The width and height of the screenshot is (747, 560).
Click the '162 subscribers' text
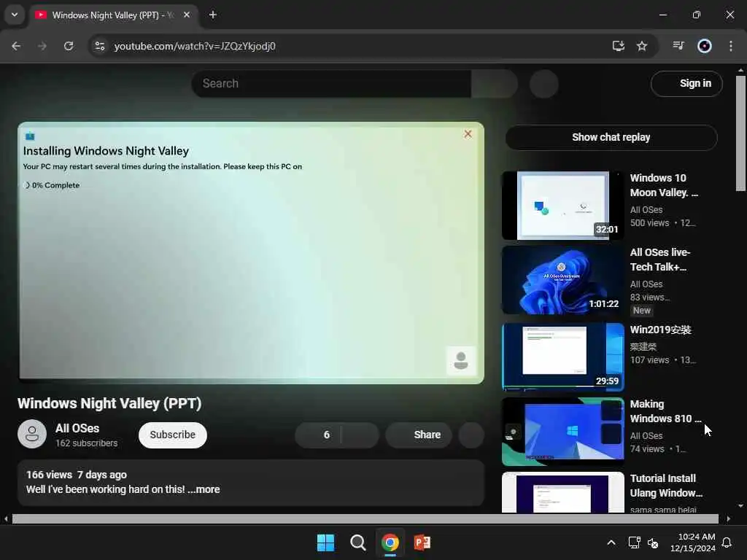point(86,443)
